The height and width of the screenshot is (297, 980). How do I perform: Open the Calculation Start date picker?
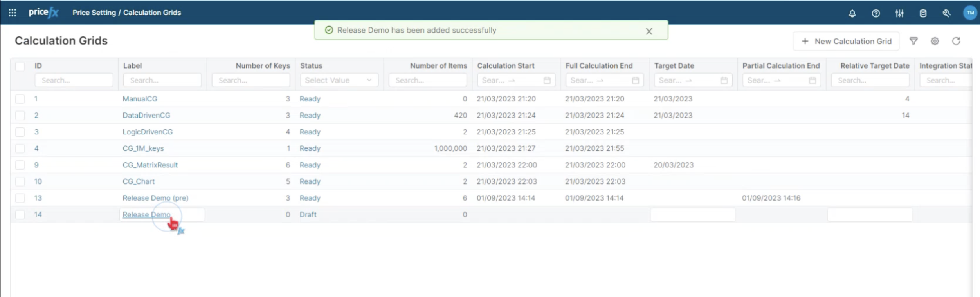tap(547, 80)
